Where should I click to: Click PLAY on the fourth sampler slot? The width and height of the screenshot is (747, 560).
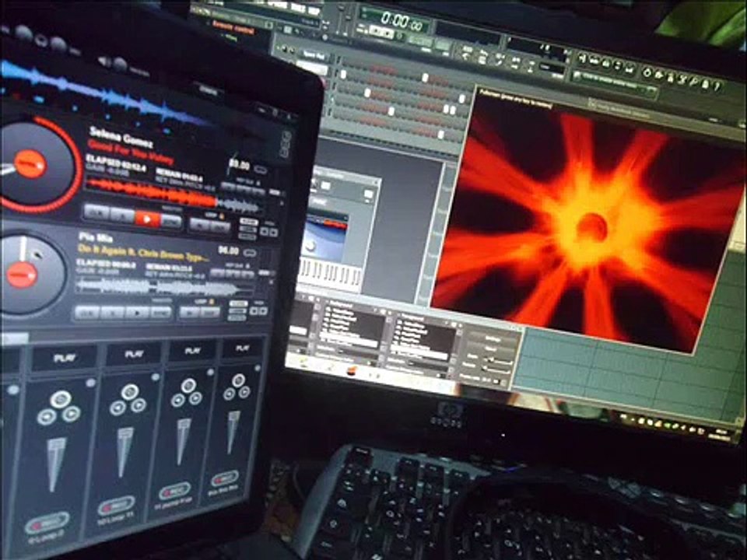point(242,348)
